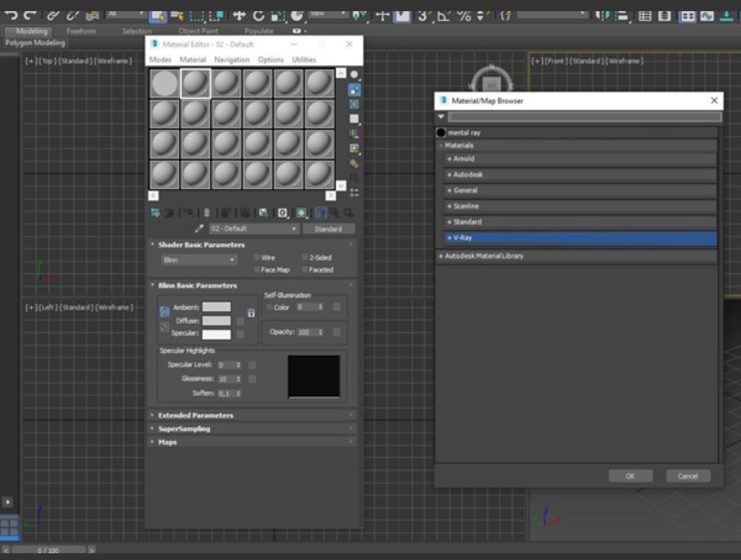Activate the Select and Rotate tool

click(x=258, y=16)
